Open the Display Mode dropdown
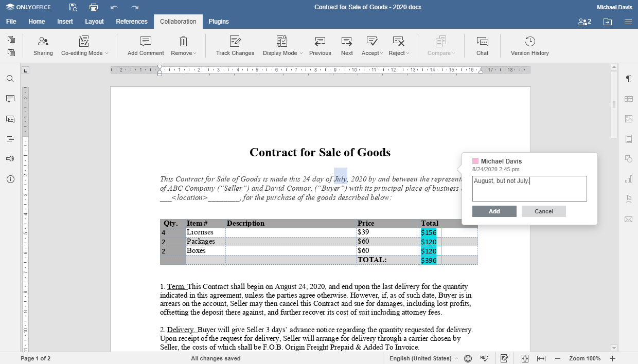Screen dimensions: 638x364 point(281,45)
